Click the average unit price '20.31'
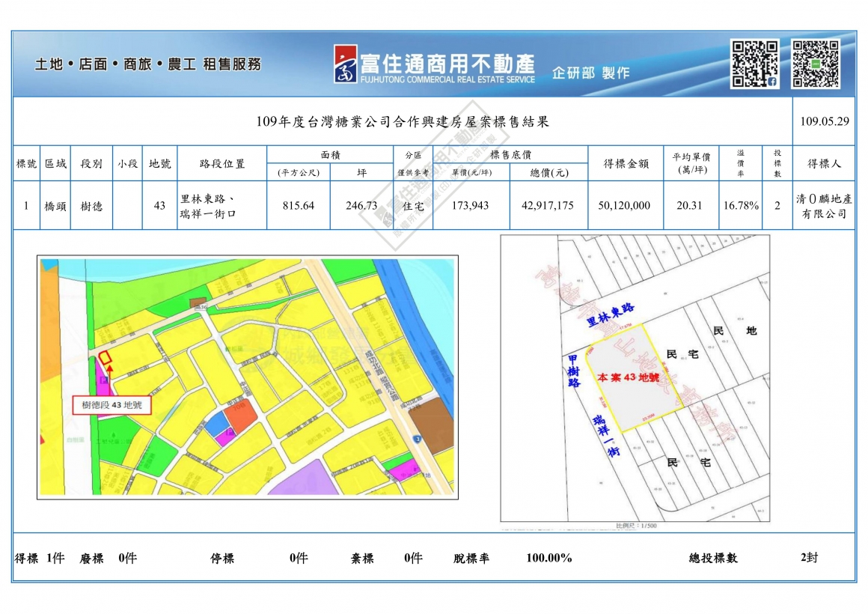Image resolution: width=868 pixels, height=614 pixels. (x=689, y=206)
